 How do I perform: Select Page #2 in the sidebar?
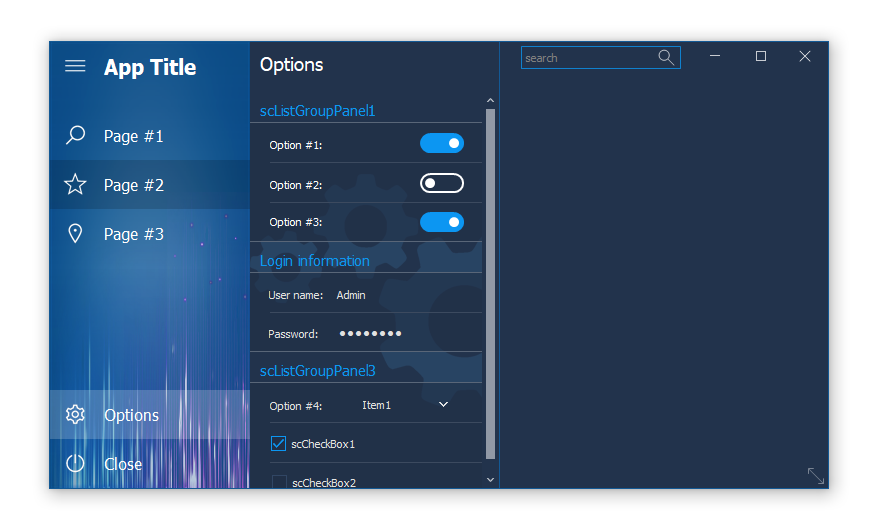tap(149, 185)
